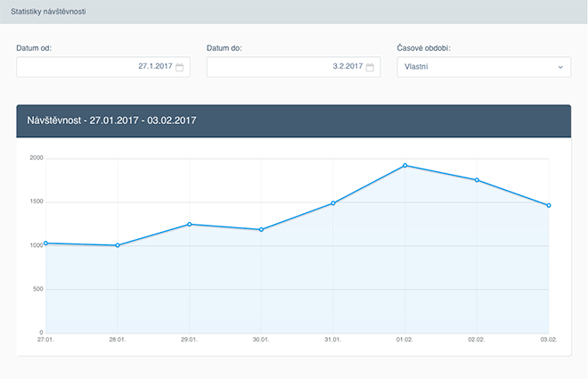The width and height of the screenshot is (588, 379).
Task: Select the 01.02. peak data point
Action: pos(405,166)
